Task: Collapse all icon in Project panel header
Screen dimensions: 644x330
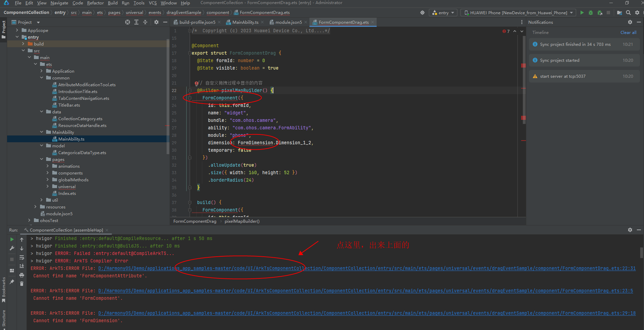Action: point(145,22)
